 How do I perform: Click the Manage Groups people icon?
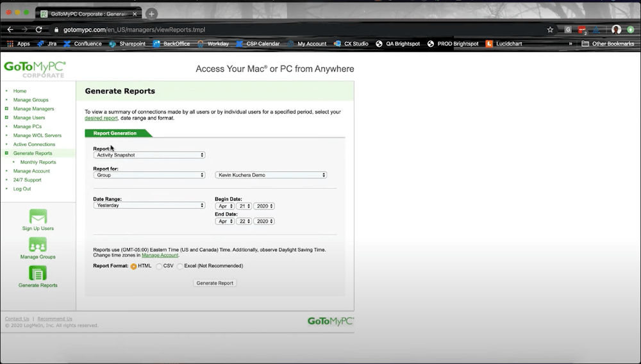[38, 245]
